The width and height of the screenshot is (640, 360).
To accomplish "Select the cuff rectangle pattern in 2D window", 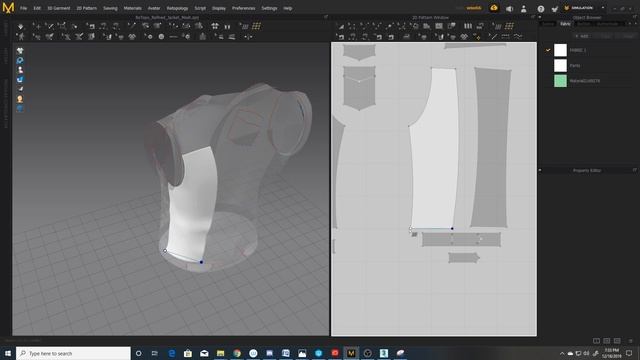I will point(461,240).
